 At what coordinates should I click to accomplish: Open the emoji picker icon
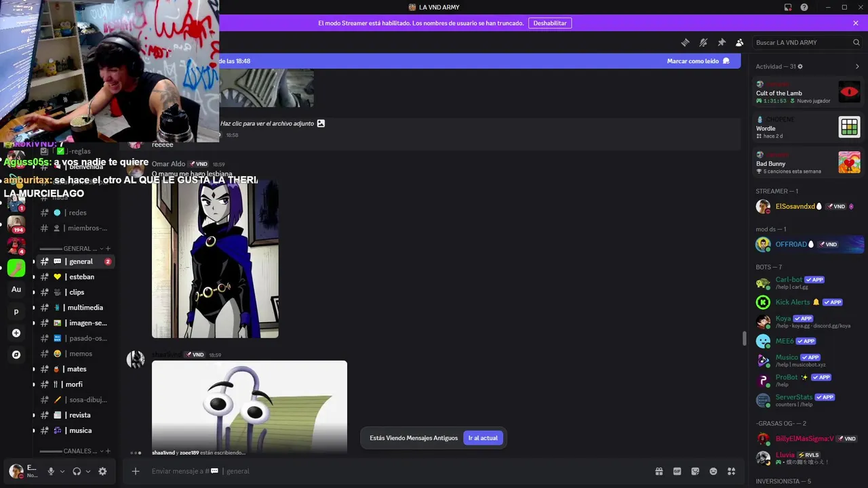point(713,471)
